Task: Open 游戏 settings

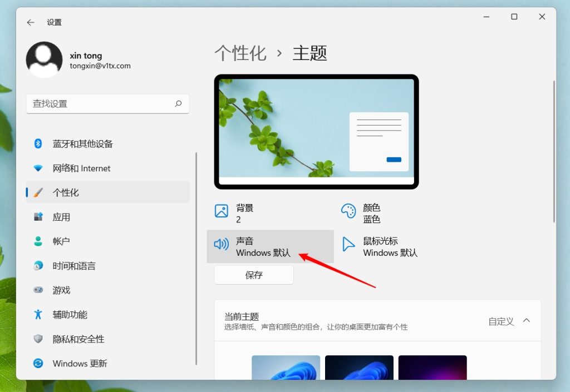Action: [x=107, y=290]
